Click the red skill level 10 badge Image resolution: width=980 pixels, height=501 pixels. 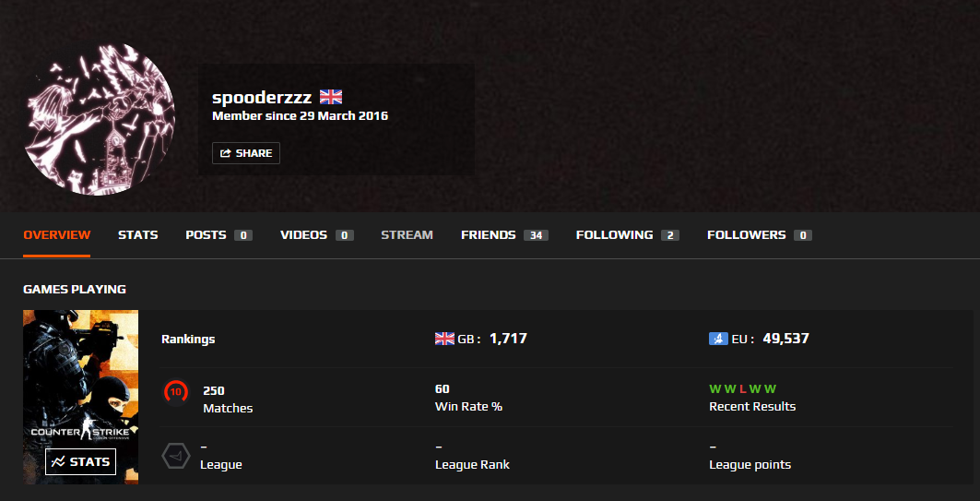tap(175, 392)
